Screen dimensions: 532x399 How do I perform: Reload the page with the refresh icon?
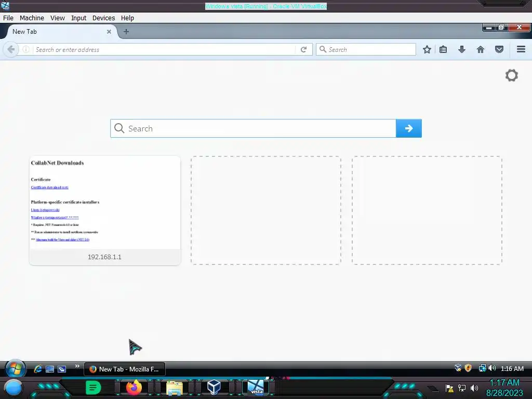click(303, 49)
